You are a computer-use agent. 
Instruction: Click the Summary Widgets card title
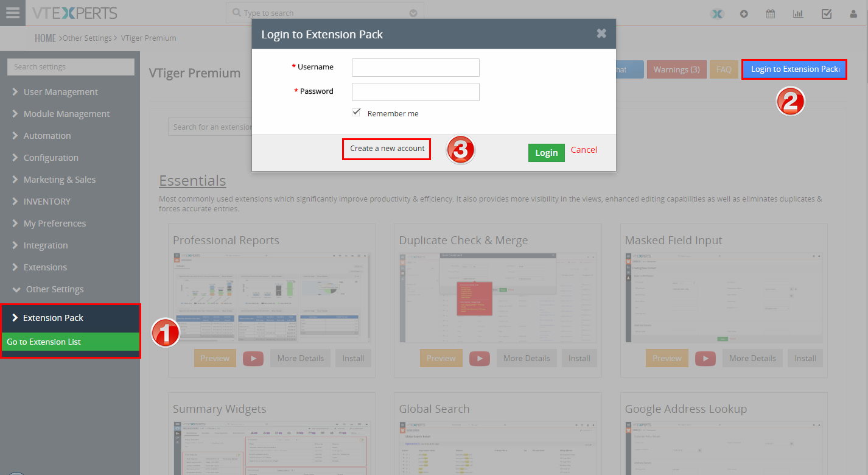click(220, 409)
